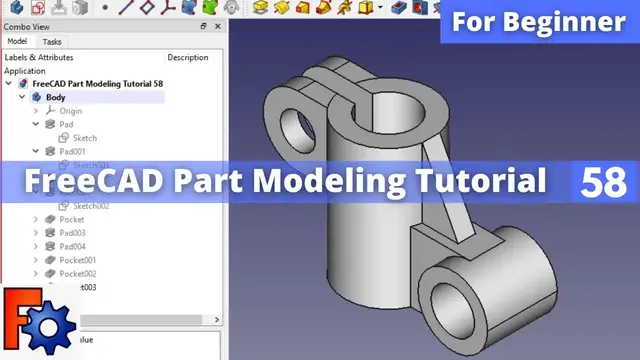Click the Create sketch toolbar icon
Viewport: 640px width, 360px height.
tap(38, 7)
